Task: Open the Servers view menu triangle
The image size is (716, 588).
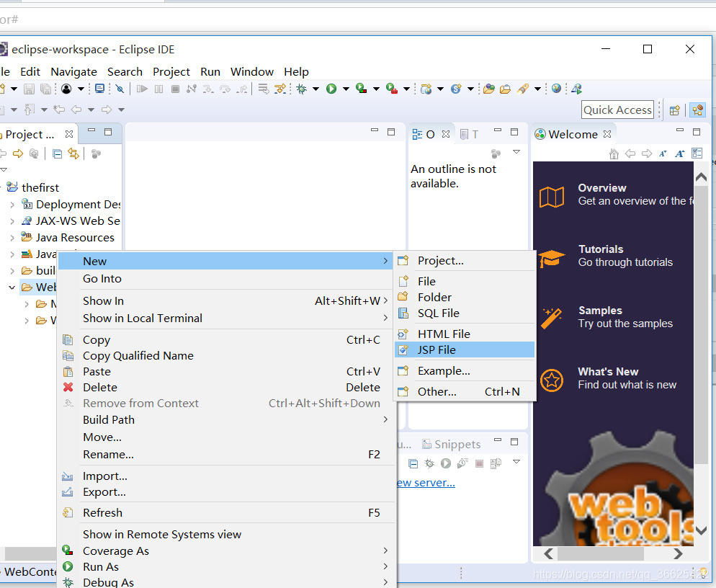Action: 516,462
